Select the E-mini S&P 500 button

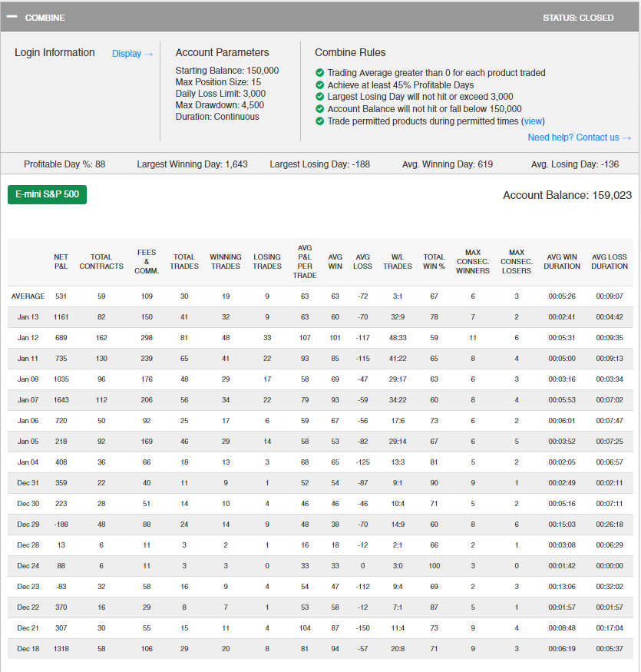(48, 194)
